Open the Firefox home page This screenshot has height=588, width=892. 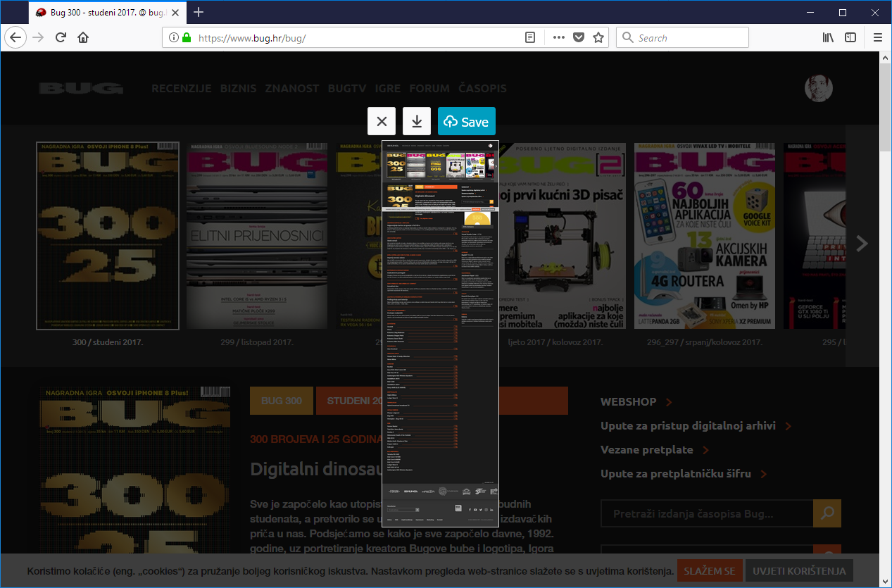pyautogui.click(x=83, y=38)
